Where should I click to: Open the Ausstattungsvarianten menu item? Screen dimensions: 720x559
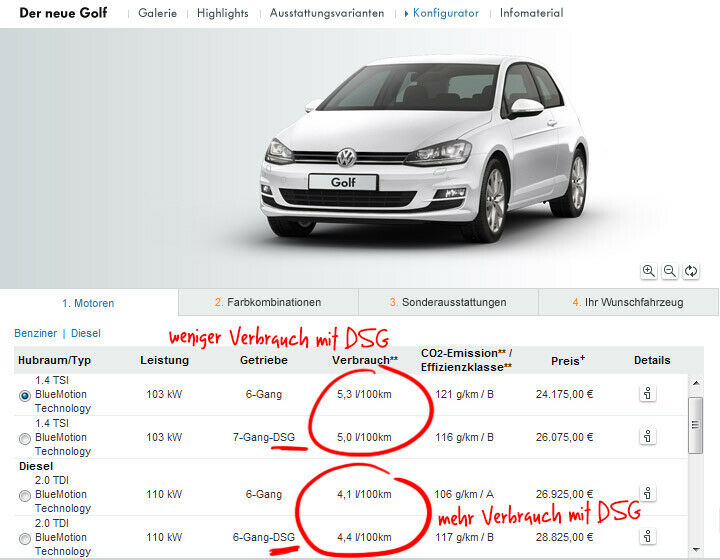pos(327,13)
